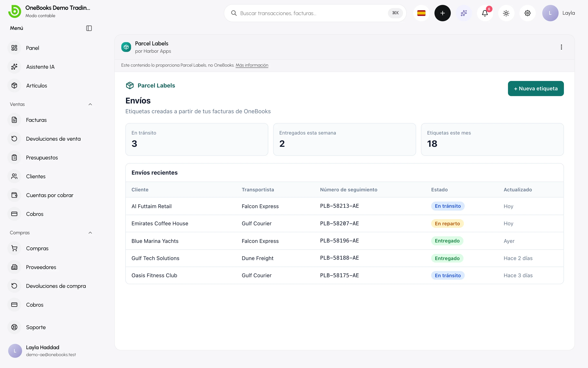Screen dimensions: 588x368
Task: Open the Panel dashboard icon
Action: 14,48
